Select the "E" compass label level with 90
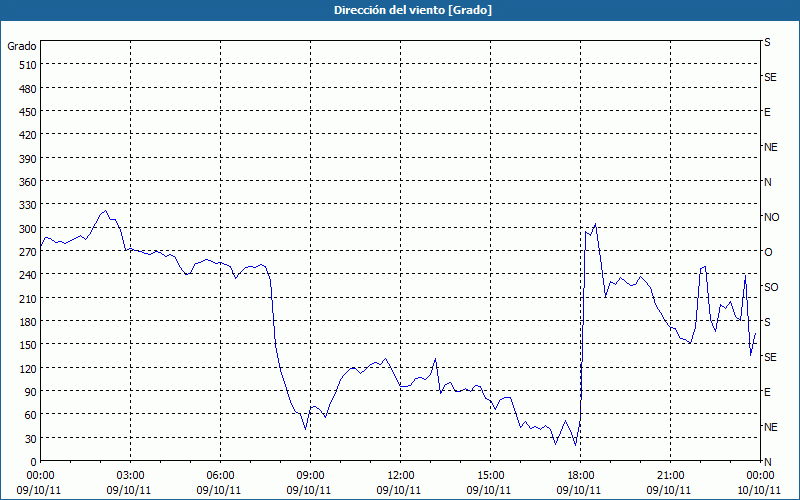The image size is (800, 500). click(767, 392)
